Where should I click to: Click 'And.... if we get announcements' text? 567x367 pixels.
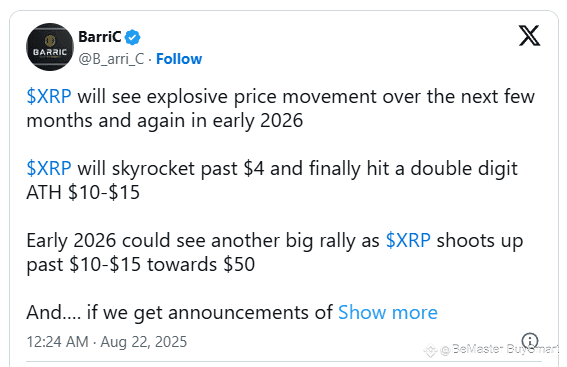(x=179, y=312)
